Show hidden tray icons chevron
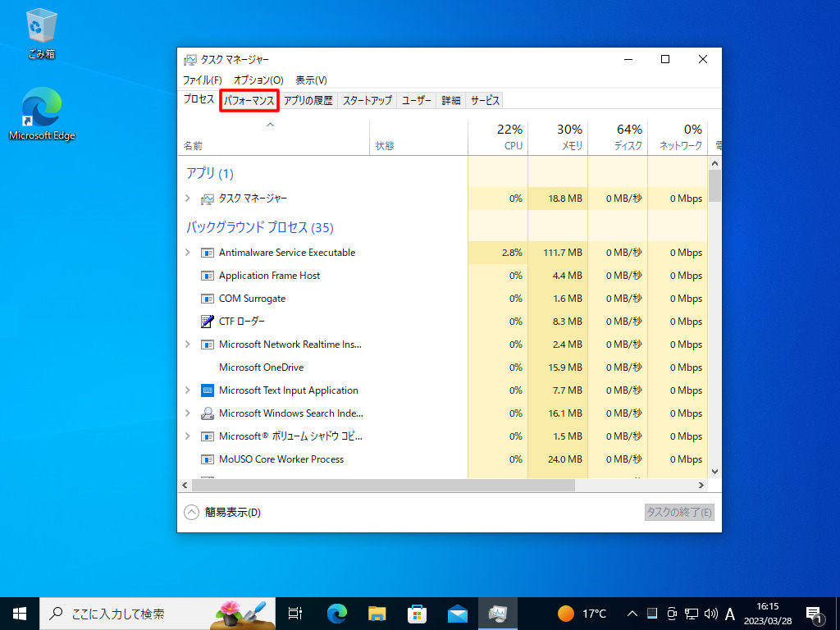The width and height of the screenshot is (840, 630). (x=632, y=614)
